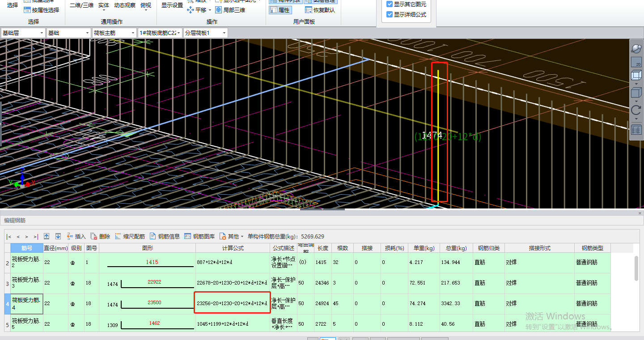Click the 直径(mm) column header
The image size is (644, 340).
56,248
